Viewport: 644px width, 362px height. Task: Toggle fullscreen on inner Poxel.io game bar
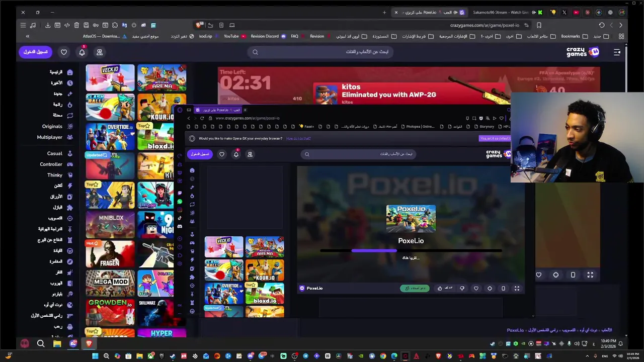point(517,288)
